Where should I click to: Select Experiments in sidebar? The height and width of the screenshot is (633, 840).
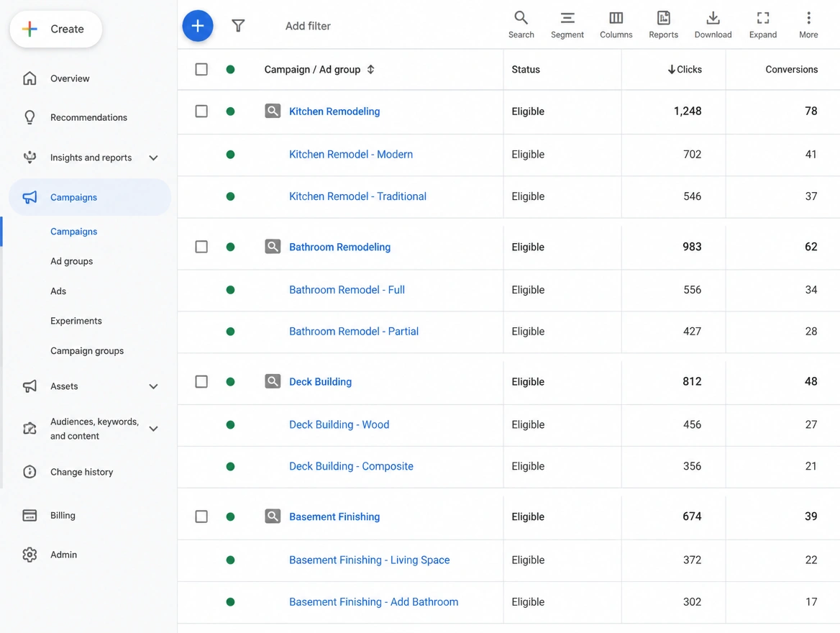[76, 321]
